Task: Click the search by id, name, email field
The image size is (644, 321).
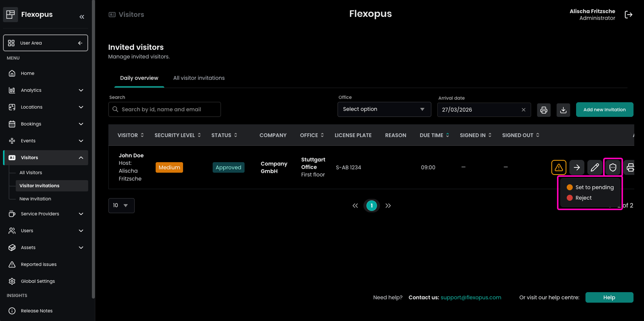Action: pos(165,109)
